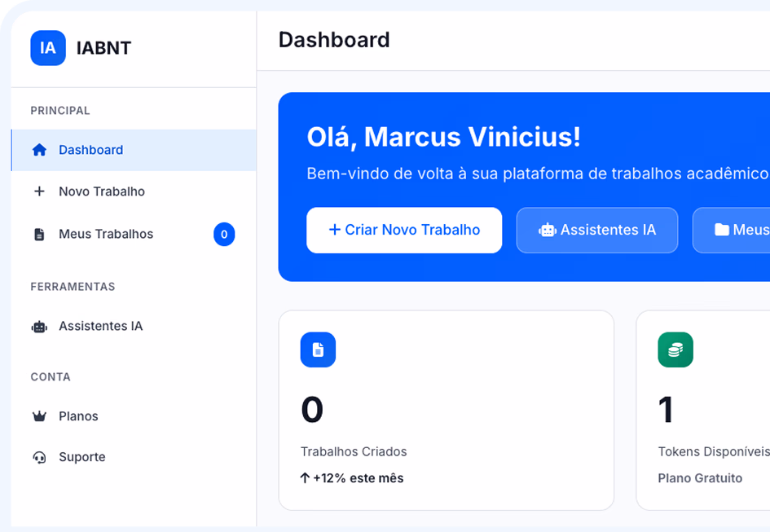
Task: Click the document icon beside Meus Trabalhos
Action: [x=39, y=235]
